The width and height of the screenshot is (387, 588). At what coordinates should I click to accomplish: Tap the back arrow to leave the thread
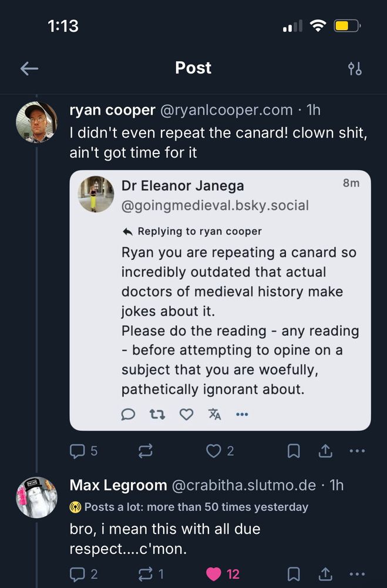point(29,68)
